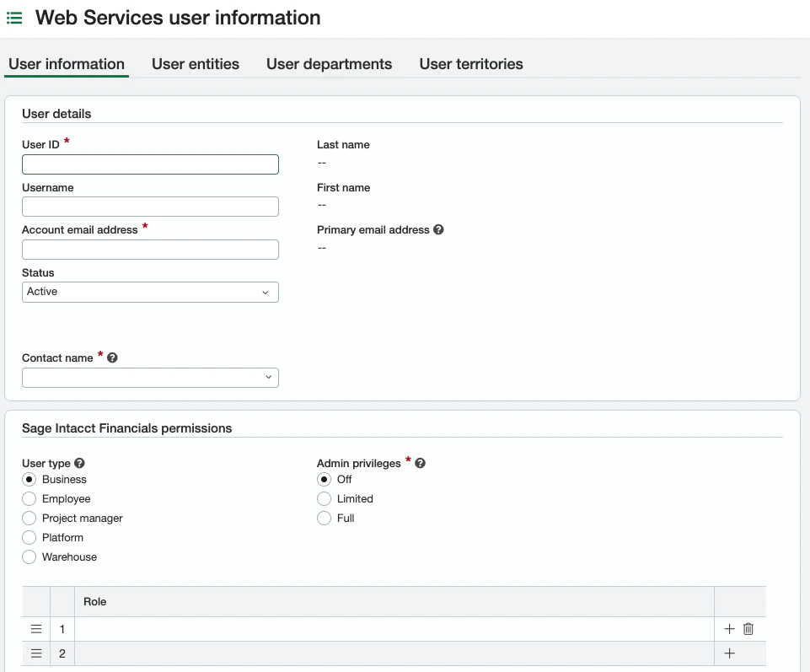
Task: Add a role row after row 2
Action: point(729,653)
